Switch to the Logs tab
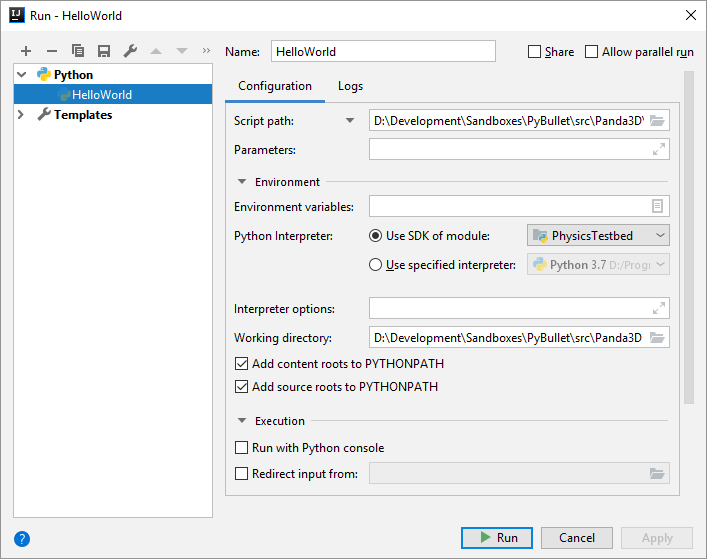The height and width of the screenshot is (559, 707). click(350, 86)
